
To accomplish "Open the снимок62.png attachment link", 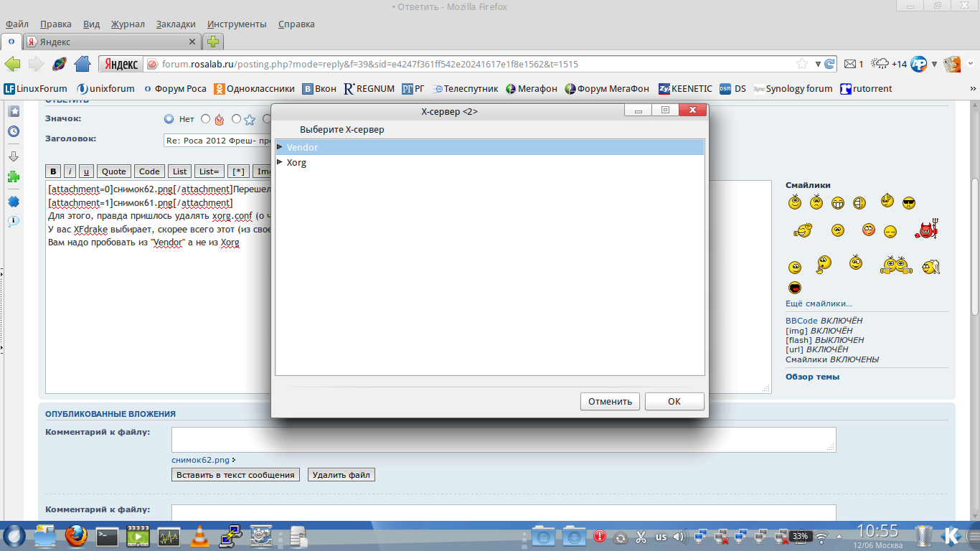I will click(x=201, y=460).
